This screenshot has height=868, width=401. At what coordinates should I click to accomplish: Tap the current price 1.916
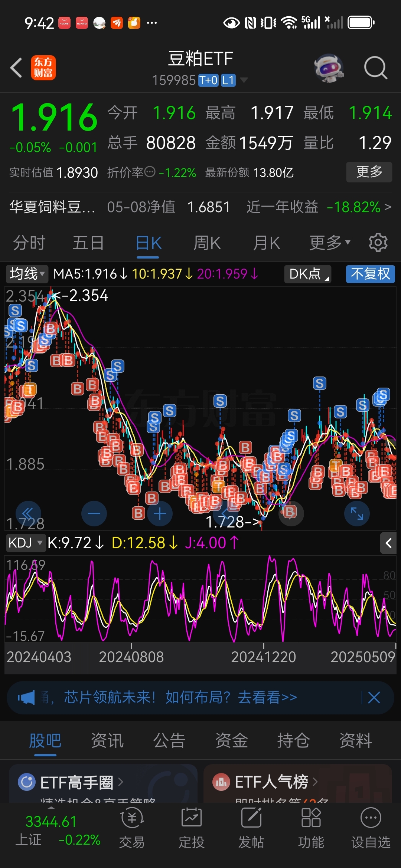pyautogui.click(x=54, y=118)
